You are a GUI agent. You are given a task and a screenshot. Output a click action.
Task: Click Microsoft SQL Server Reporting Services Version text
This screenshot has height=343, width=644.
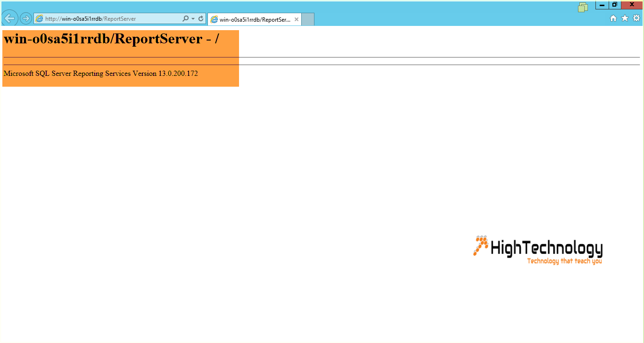click(x=100, y=73)
